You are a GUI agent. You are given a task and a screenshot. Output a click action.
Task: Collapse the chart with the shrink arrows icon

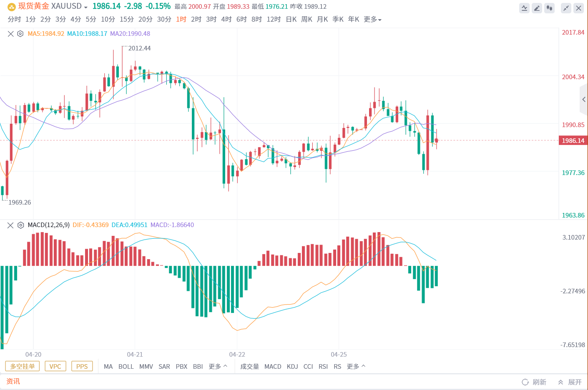[566, 8]
